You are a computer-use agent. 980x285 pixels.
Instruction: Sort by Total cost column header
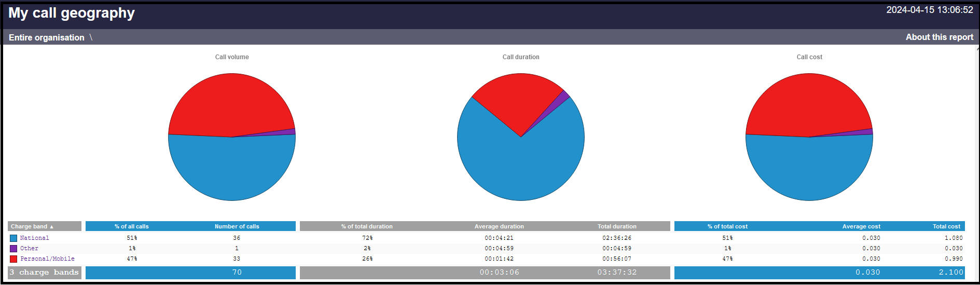tap(946, 226)
